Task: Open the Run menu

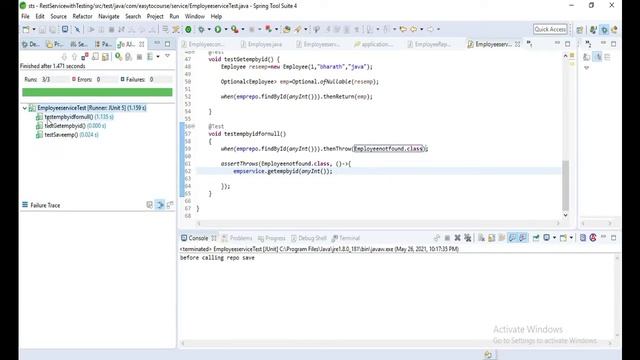Action: coord(174,17)
